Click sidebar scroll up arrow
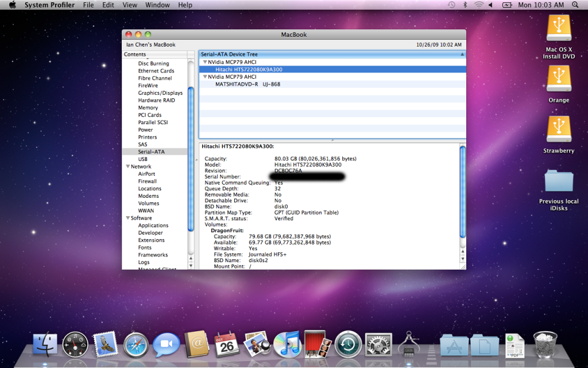This screenshot has width=588, height=368. (x=191, y=258)
